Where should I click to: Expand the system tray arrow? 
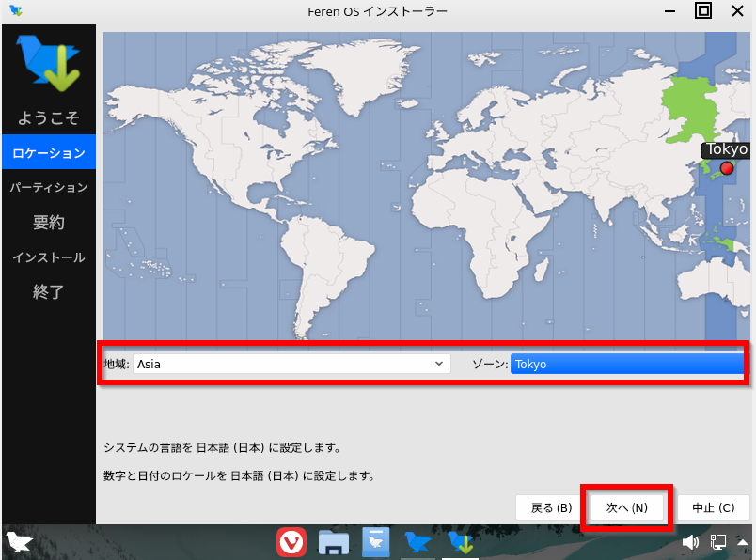point(743,543)
